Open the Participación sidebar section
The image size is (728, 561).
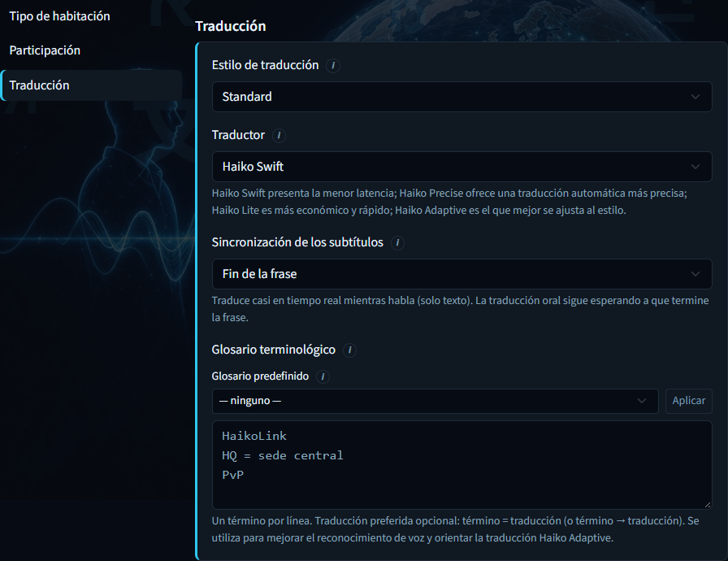pyautogui.click(x=45, y=50)
